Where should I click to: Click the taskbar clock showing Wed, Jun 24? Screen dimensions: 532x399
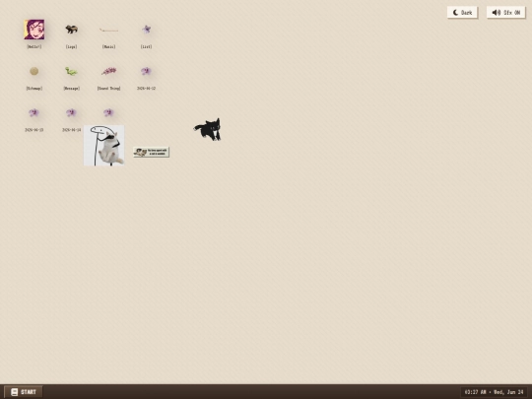(x=494, y=392)
